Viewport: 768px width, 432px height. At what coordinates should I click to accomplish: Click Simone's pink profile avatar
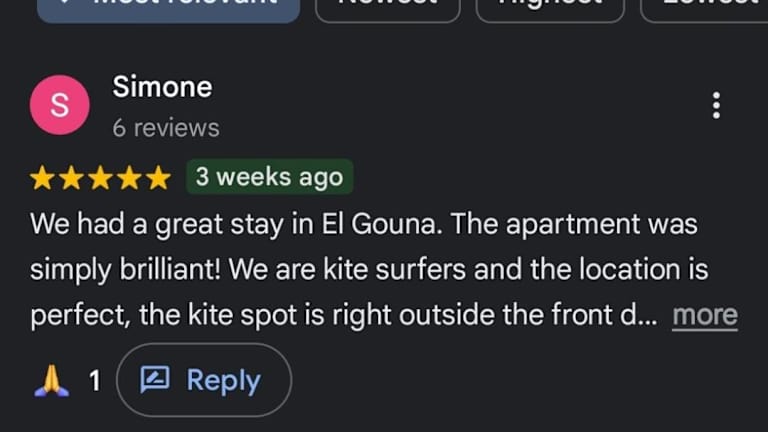click(x=60, y=105)
